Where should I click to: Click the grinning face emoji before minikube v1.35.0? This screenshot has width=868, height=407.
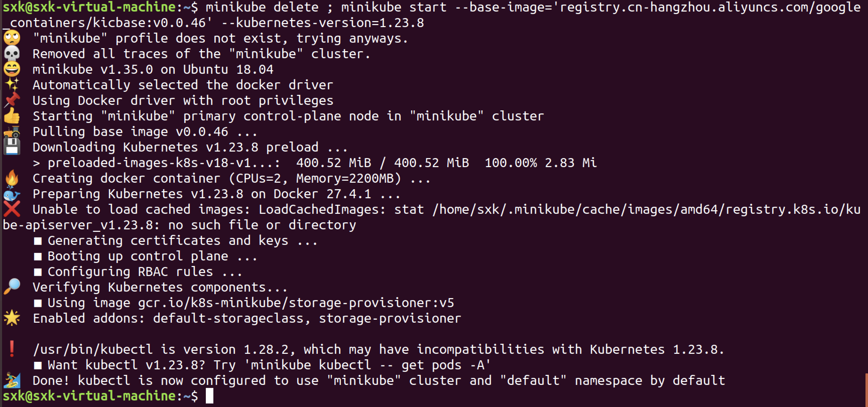12,69
